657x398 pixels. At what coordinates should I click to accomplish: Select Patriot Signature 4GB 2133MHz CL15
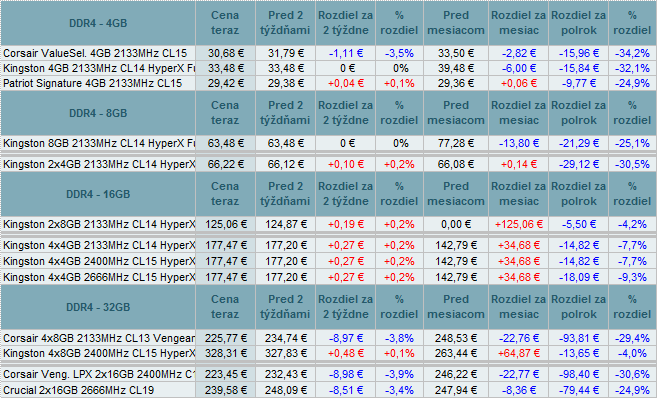[x=93, y=83]
